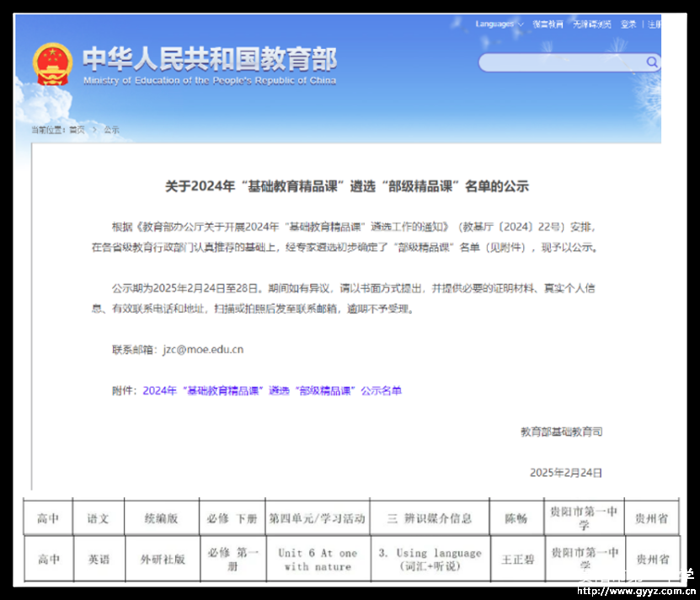Viewport: 700px width, 600px height.
Task: Click the 统编版 table cell
Action: coord(162,518)
